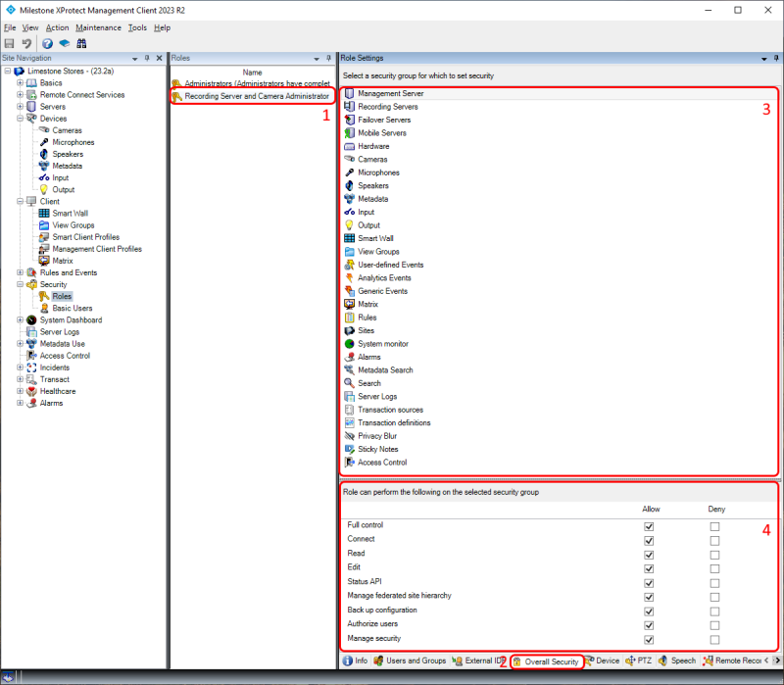This screenshot has width=784, height=685.
Task: Open the Maintenance menu
Action: (98, 27)
